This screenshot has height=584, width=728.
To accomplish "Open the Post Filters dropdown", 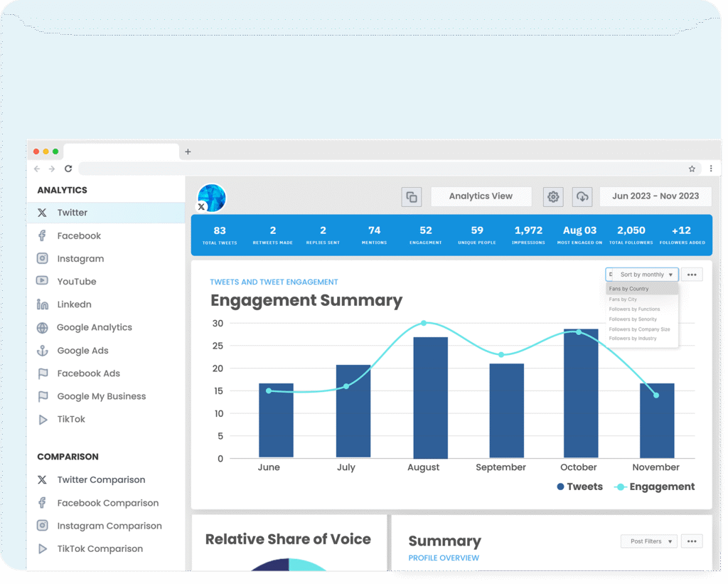I will tap(648, 541).
